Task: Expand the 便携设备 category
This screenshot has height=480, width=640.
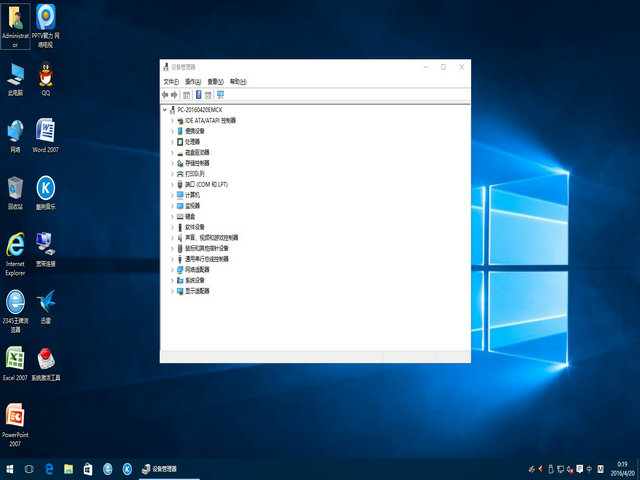Action: [172, 131]
